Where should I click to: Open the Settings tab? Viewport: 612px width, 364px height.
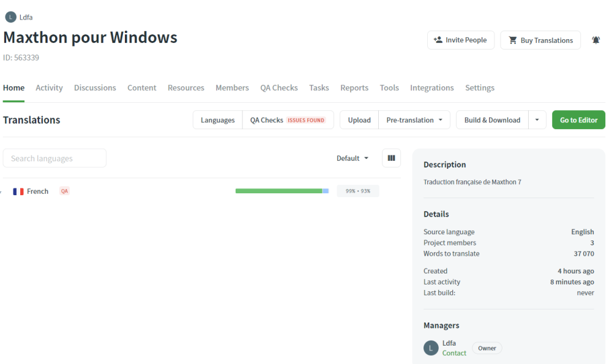click(x=479, y=87)
